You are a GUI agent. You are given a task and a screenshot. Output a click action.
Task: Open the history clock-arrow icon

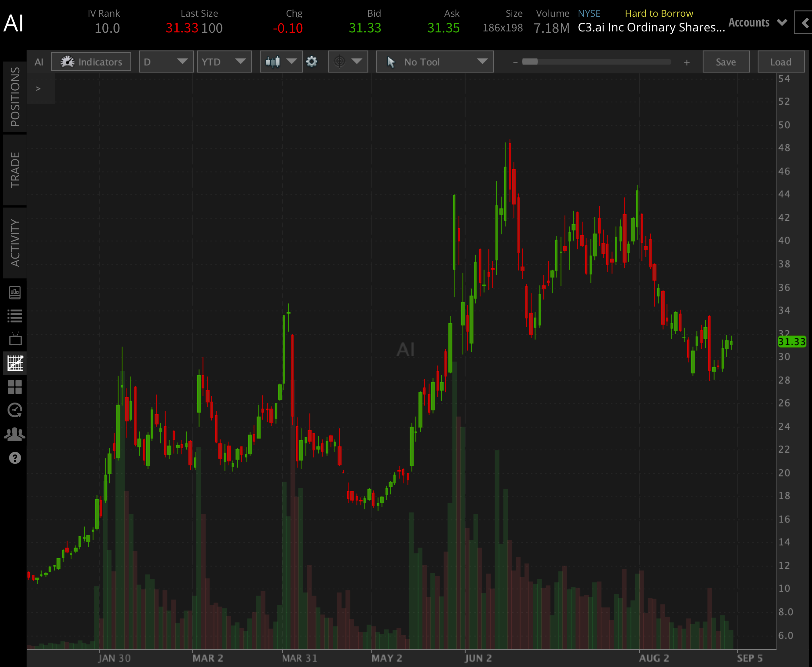pos(15,410)
